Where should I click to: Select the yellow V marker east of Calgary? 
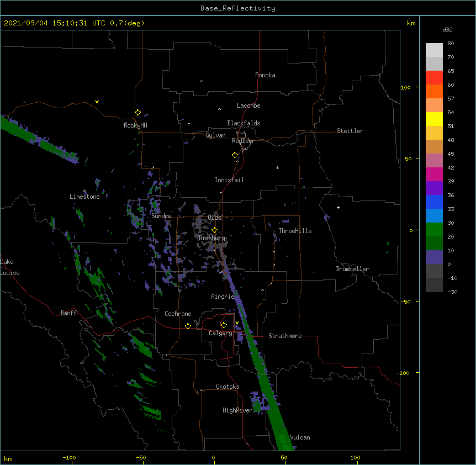[237, 323]
